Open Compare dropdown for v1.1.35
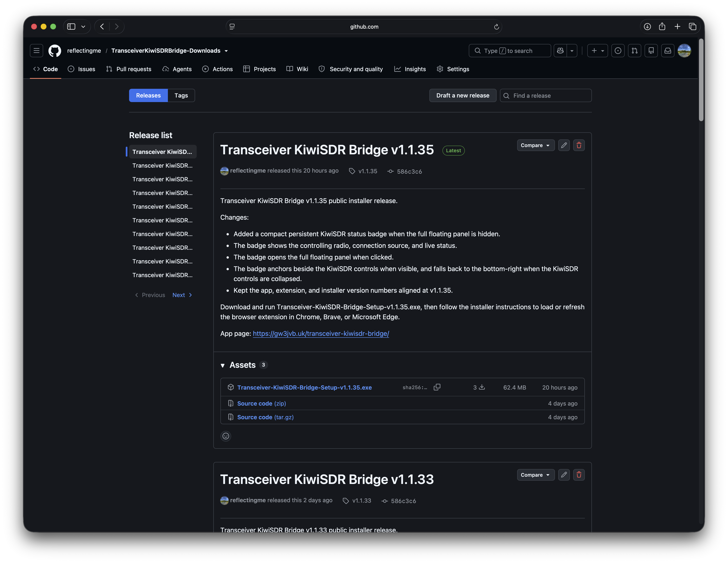This screenshot has height=563, width=728. (536, 145)
